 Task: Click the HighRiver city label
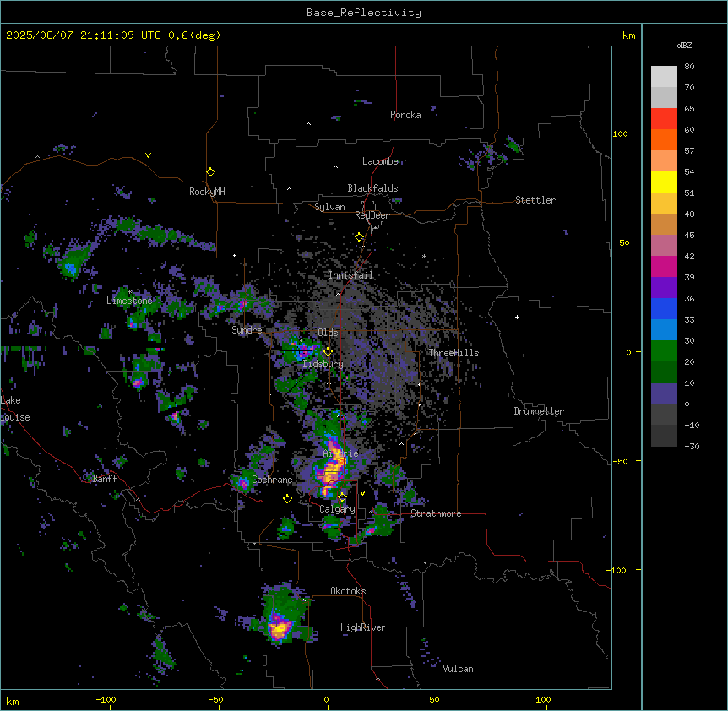point(363,627)
